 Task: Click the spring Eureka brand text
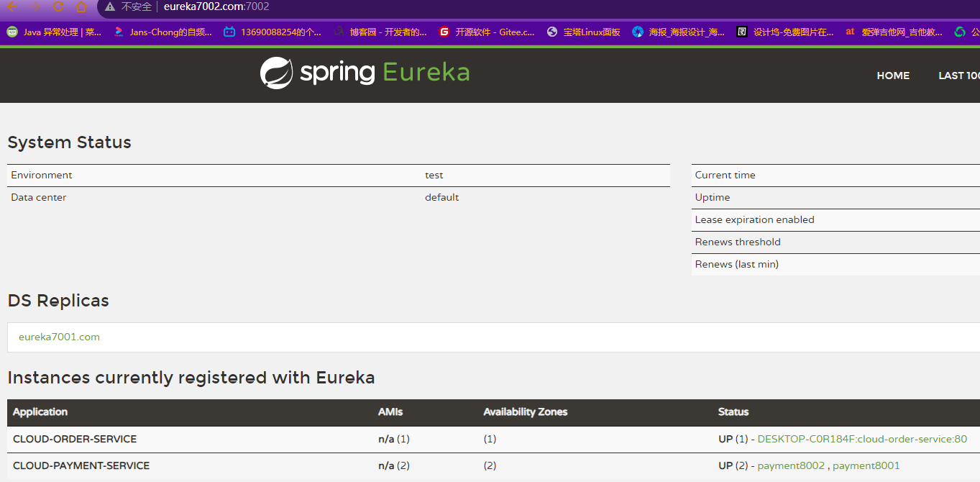385,73
